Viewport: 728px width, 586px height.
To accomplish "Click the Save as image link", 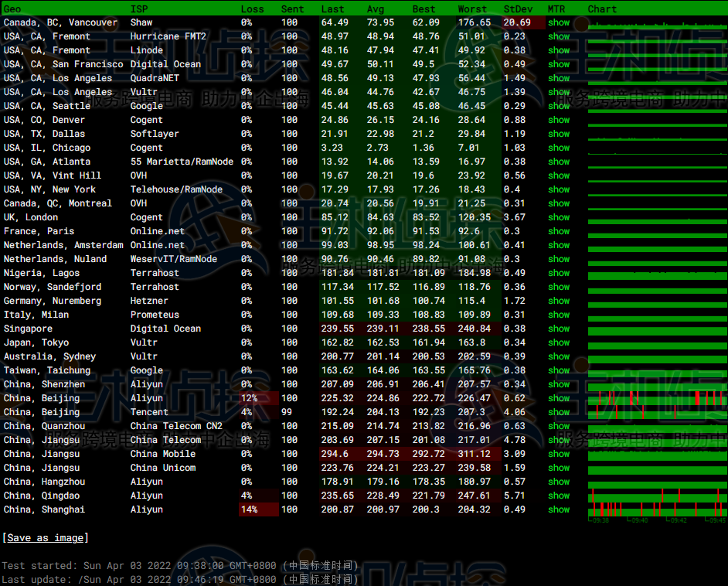I will click(46, 538).
